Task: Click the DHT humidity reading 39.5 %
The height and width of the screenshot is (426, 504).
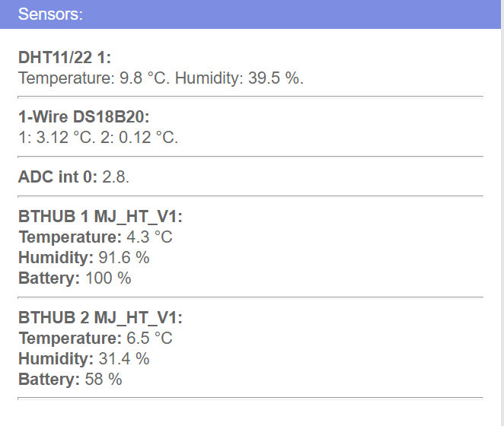Action: point(274,78)
